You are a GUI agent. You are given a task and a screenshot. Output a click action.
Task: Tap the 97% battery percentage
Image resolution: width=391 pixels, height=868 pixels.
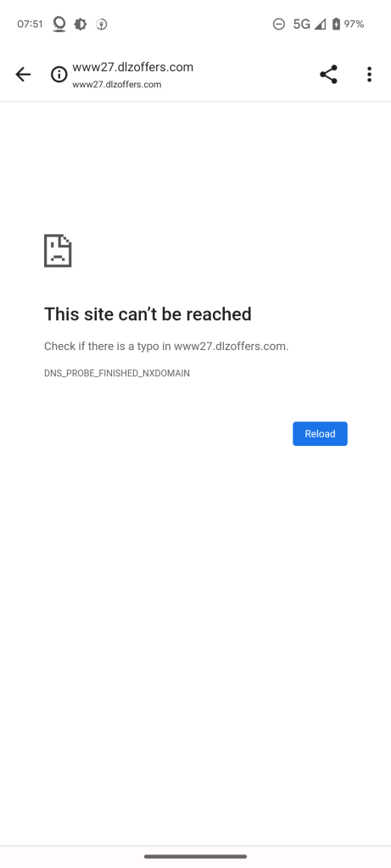[354, 24]
